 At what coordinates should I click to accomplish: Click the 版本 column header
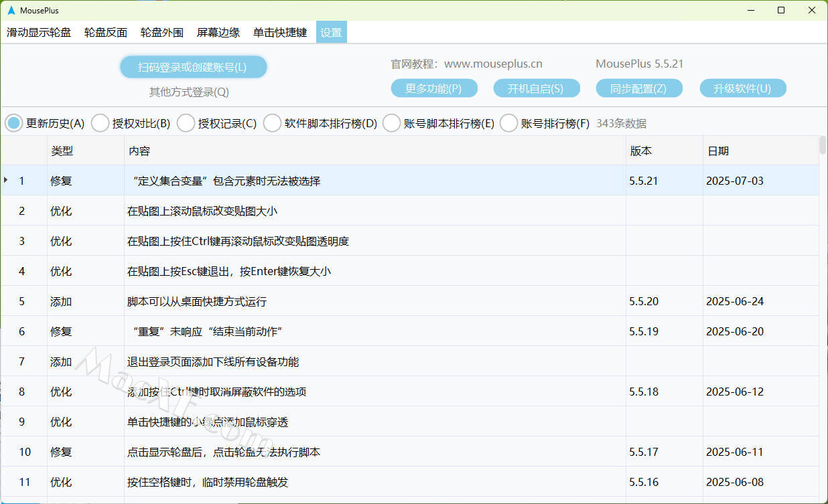tap(665, 151)
